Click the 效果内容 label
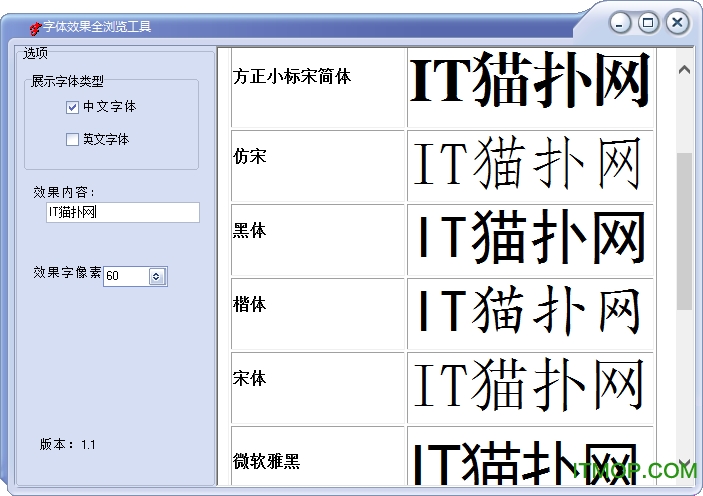The height and width of the screenshot is (496, 703). [x=64, y=192]
